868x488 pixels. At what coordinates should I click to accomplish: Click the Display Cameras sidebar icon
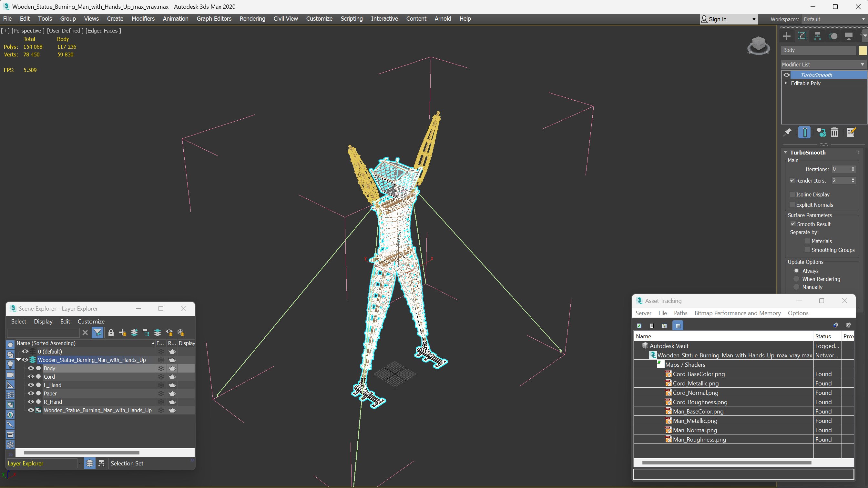click(10, 375)
